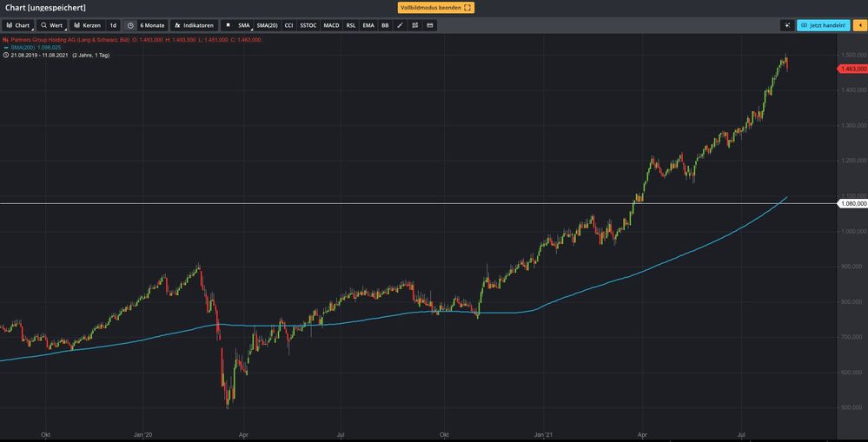Select the line drawing tool icon
868x442 pixels.
400,26
